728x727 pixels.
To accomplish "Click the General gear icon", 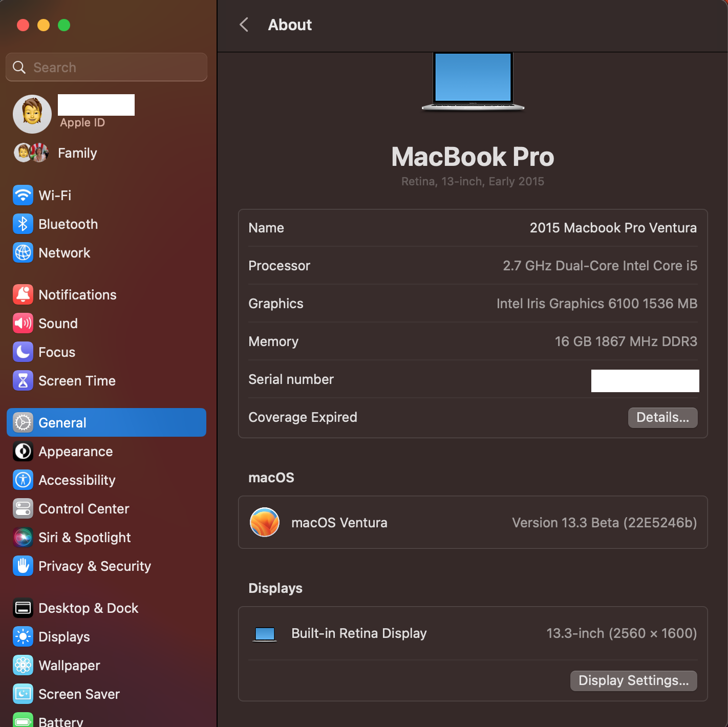I will click(x=23, y=423).
